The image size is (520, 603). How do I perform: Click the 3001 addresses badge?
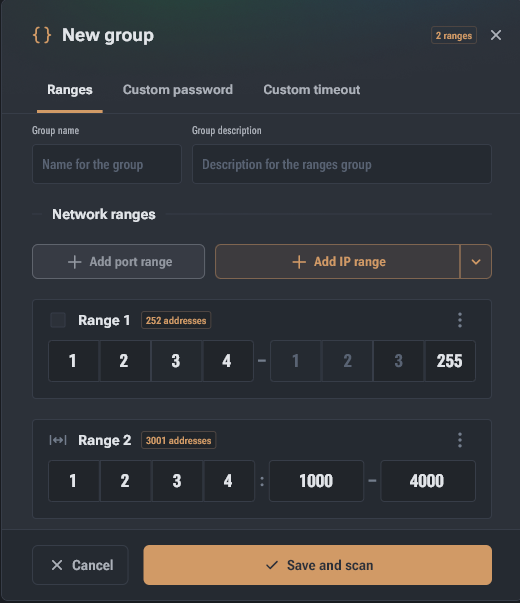coord(178,440)
